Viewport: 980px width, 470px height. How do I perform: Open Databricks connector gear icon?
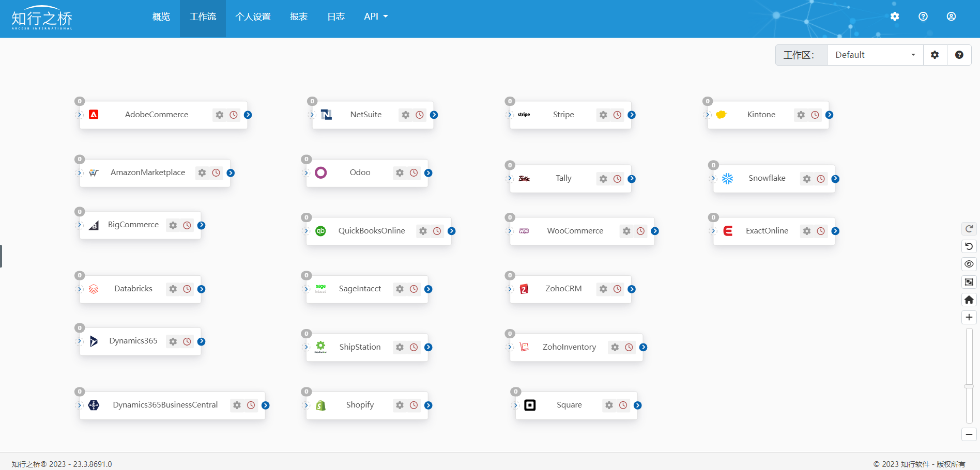[173, 289]
